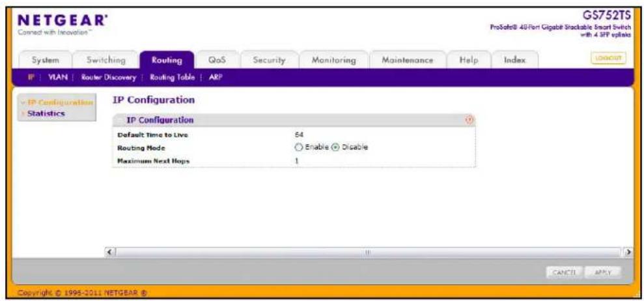Enable Routing Mode radio button
Image resolution: width=644 pixels, height=301 pixels.
299,147
